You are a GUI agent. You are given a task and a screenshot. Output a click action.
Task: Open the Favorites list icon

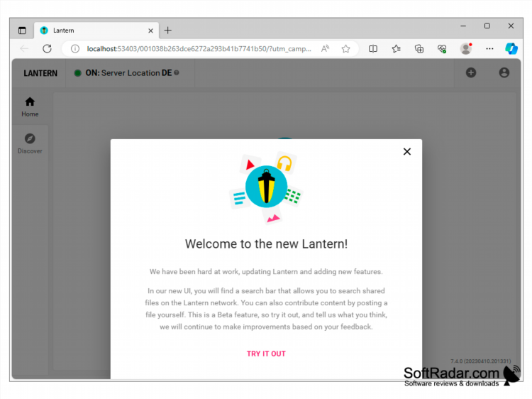pos(396,49)
